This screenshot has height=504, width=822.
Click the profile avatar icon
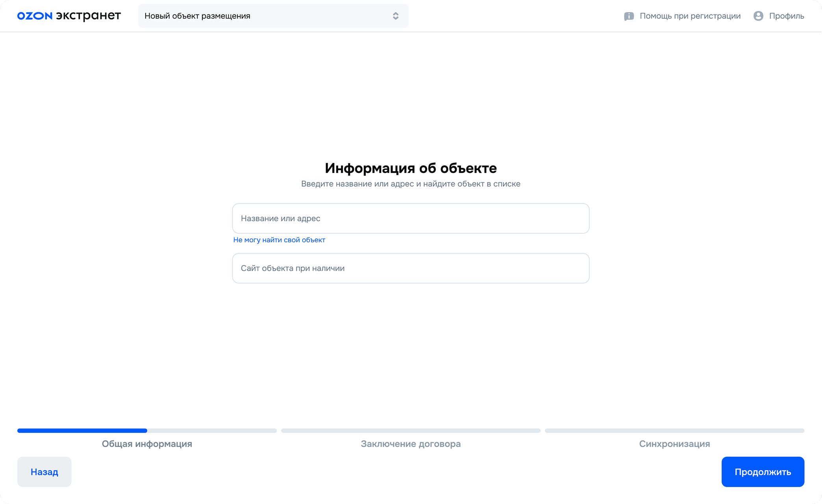(758, 16)
